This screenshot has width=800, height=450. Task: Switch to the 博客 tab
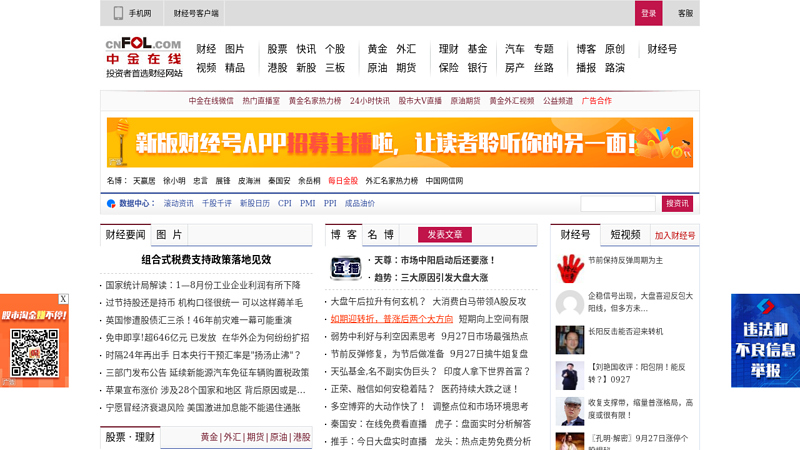[x=343, y=235]
